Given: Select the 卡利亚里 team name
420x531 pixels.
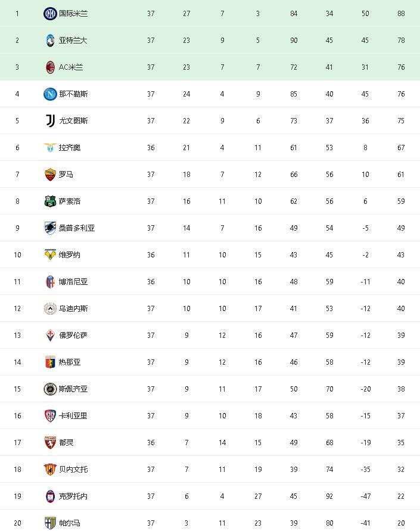Looking at the screenshot, I should pyautogui.click(x=73, y=416).
